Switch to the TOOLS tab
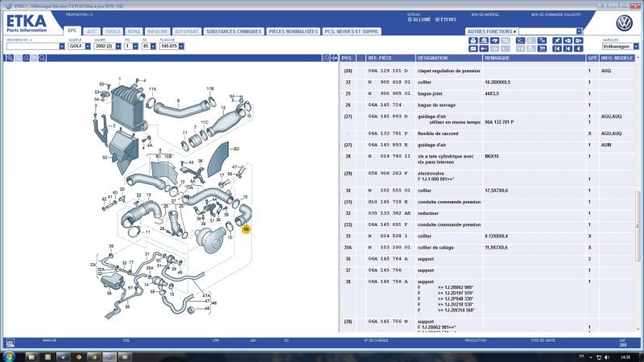Viewport: 644px width, 362px height. (113, 31)
